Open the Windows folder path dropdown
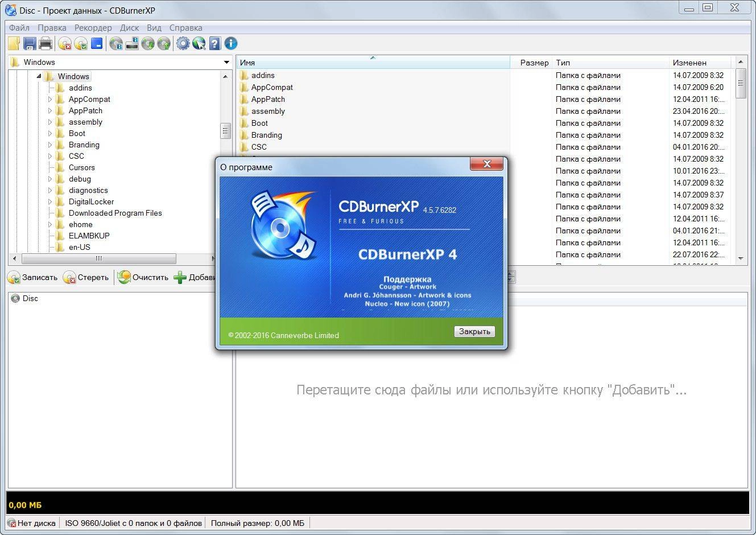The height and width of the screenshot is (535, 756). pos(226,62)
